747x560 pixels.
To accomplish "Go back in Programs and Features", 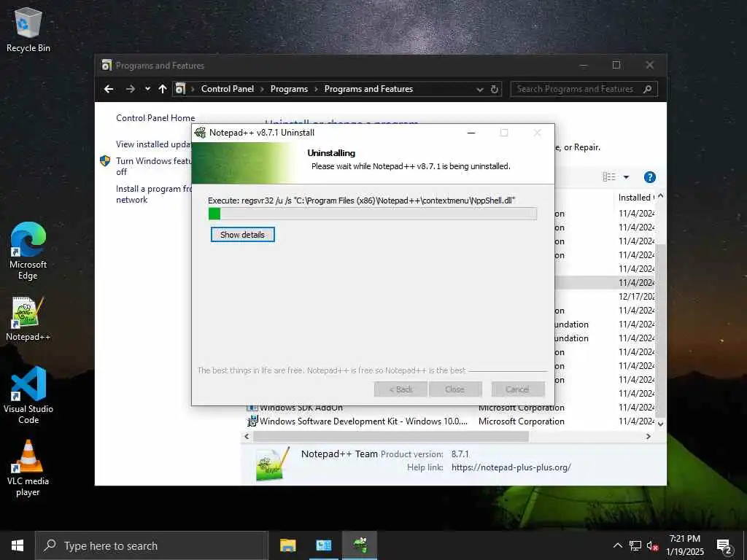I will [109, 89].
